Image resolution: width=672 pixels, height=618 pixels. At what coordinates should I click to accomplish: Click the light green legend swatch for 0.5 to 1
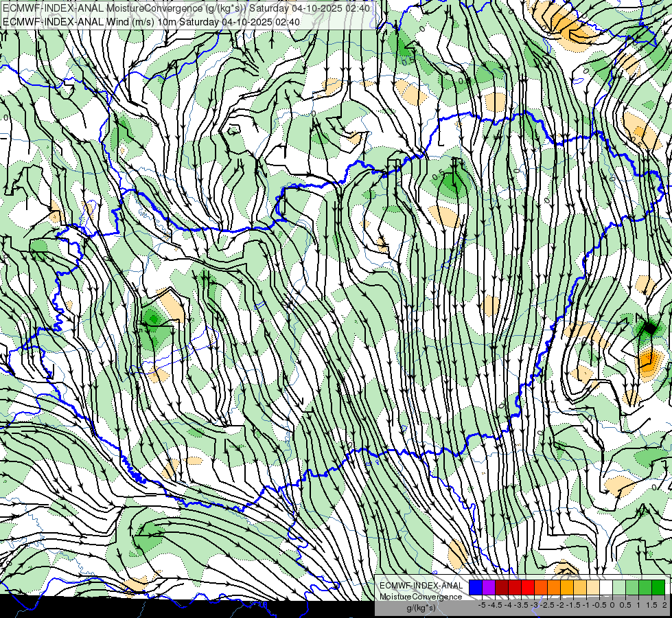click(x=632, y=587)
